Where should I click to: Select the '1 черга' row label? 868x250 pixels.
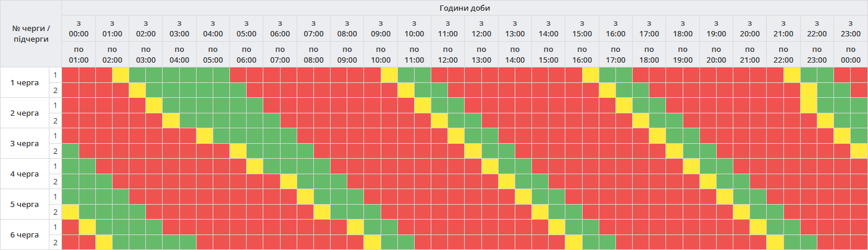25,82
